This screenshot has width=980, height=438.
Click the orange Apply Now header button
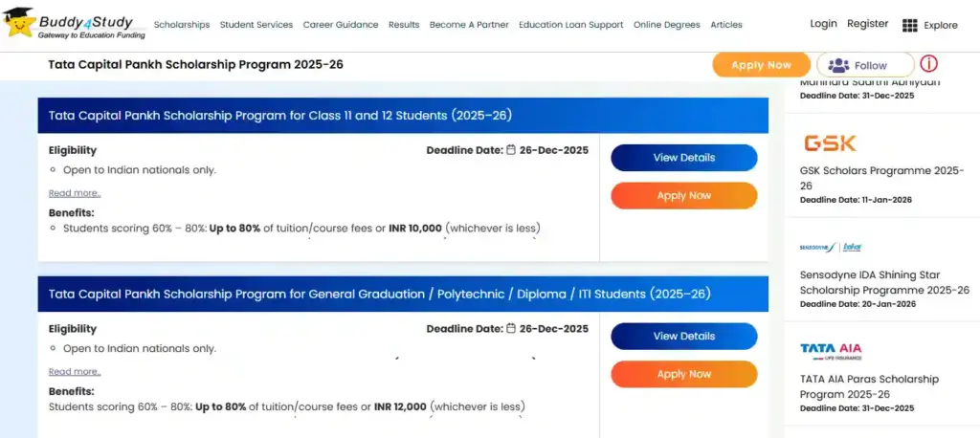[x=761, y=65]
